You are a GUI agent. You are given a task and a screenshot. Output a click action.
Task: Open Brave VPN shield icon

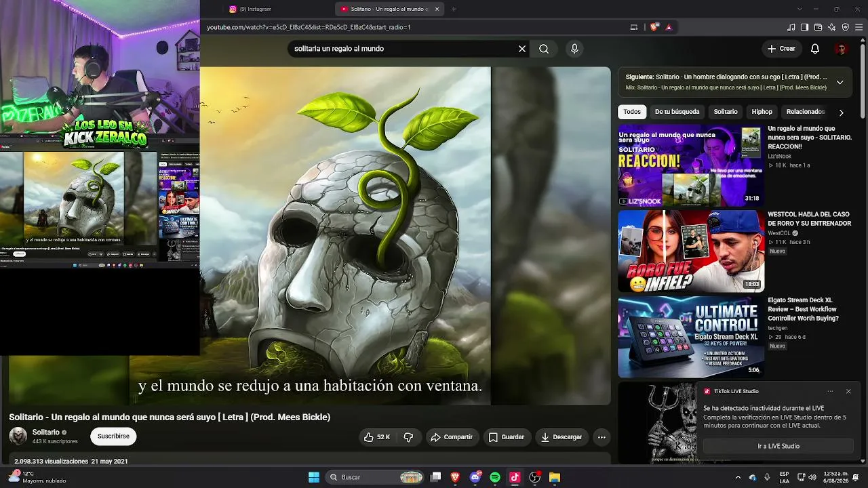point(845,27)
